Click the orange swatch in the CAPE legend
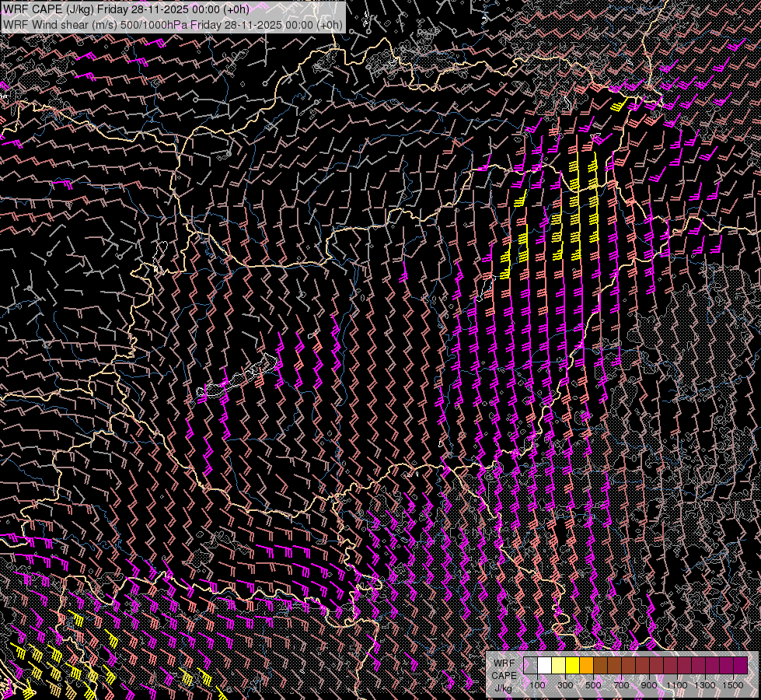 pyautogui.click(x=587, y=665)
